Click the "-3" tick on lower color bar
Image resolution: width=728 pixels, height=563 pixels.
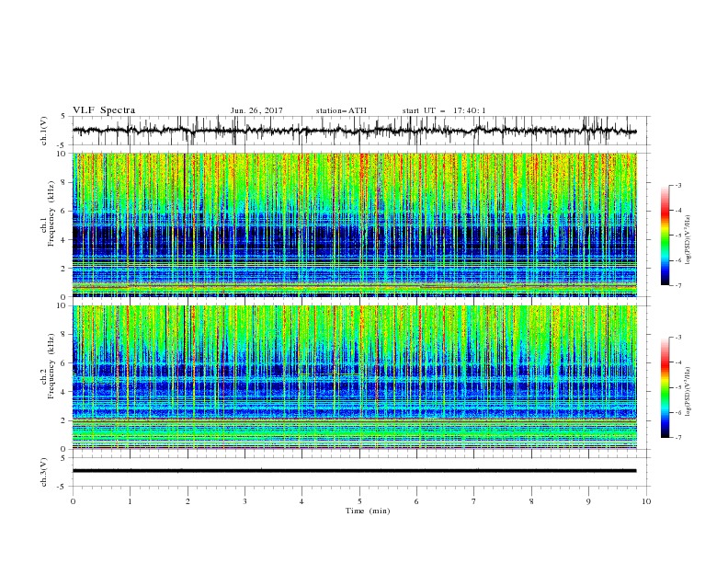(678, 338)
